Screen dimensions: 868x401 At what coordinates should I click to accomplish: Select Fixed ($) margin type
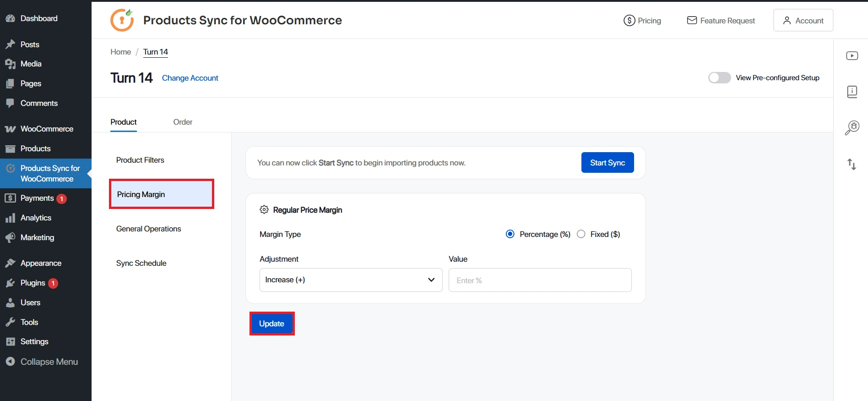point(581,234)
